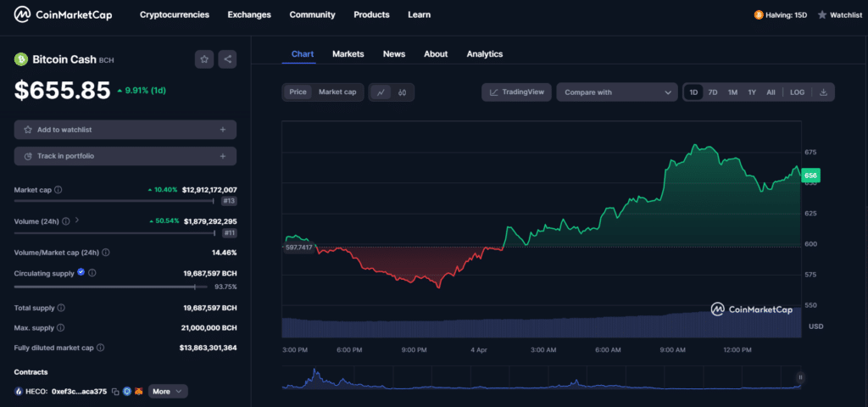This screenshot has width=868, height=407.
Task: Open the Exchanges menu
Action: point(249,15)
